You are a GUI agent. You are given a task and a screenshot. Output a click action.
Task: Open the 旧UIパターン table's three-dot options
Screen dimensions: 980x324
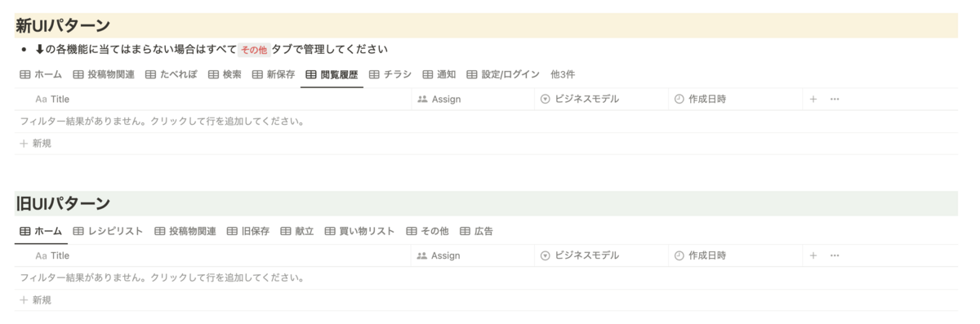tap(835, 255)
